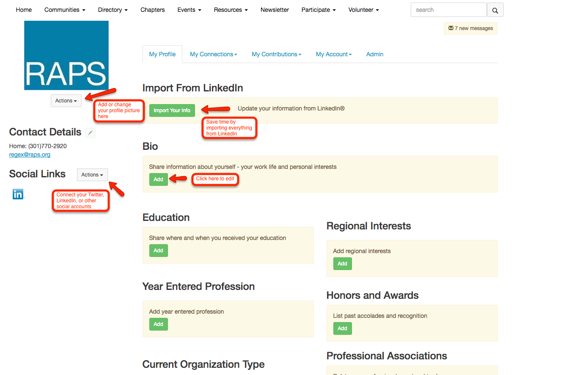Click the search magnifier icon button
The image size is (588, 375).
pyautogui.click(x=495, y=10)
